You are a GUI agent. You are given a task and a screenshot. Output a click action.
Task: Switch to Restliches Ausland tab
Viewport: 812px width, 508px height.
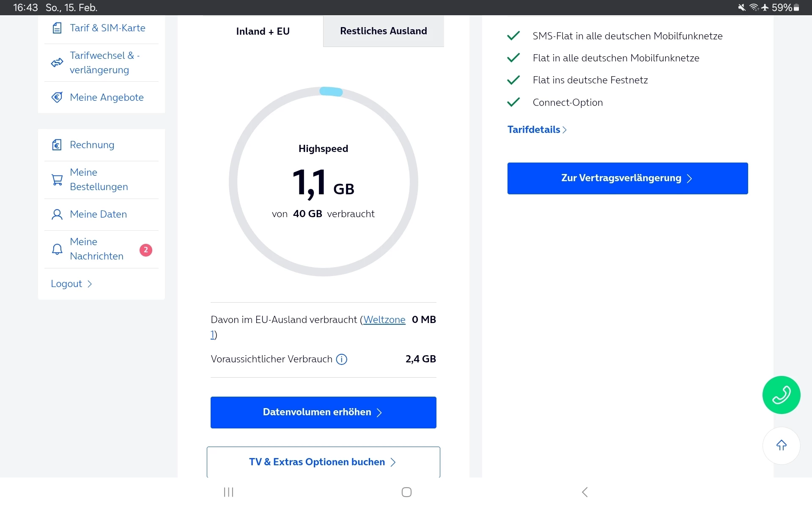click(383, 31)
